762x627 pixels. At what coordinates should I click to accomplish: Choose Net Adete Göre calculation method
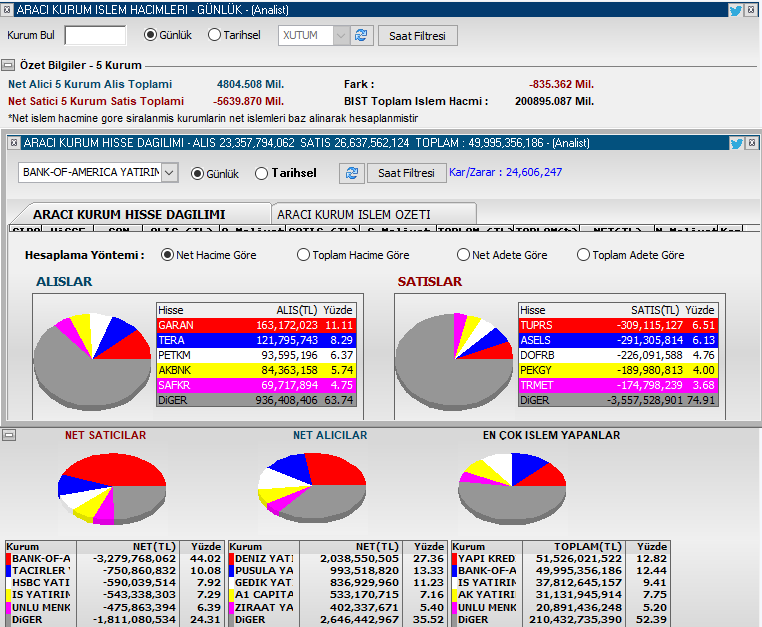click(x=463, y=255)
